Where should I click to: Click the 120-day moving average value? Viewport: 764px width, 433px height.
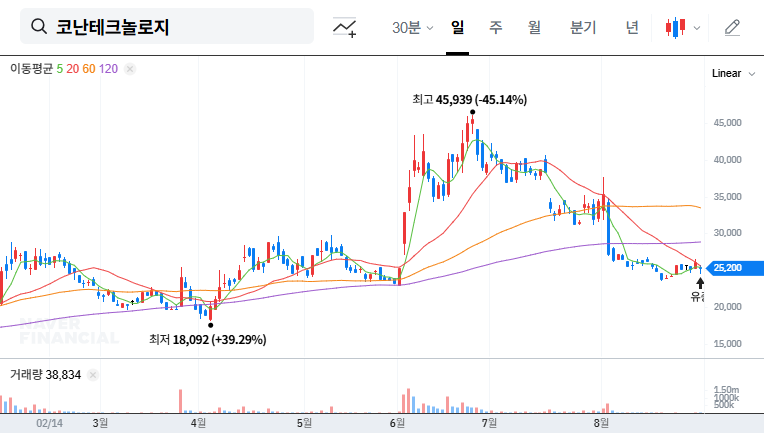(x=108, y=69)
